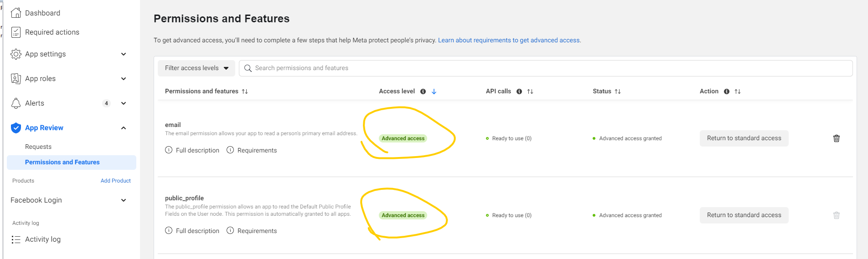Sort the API calls column arrows
The height and width of the screenshot is (259, 868).
point(530,91)
